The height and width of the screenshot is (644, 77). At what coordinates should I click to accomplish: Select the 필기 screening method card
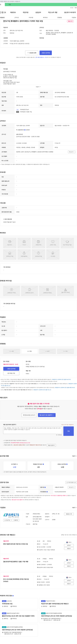tap(47, 351)
